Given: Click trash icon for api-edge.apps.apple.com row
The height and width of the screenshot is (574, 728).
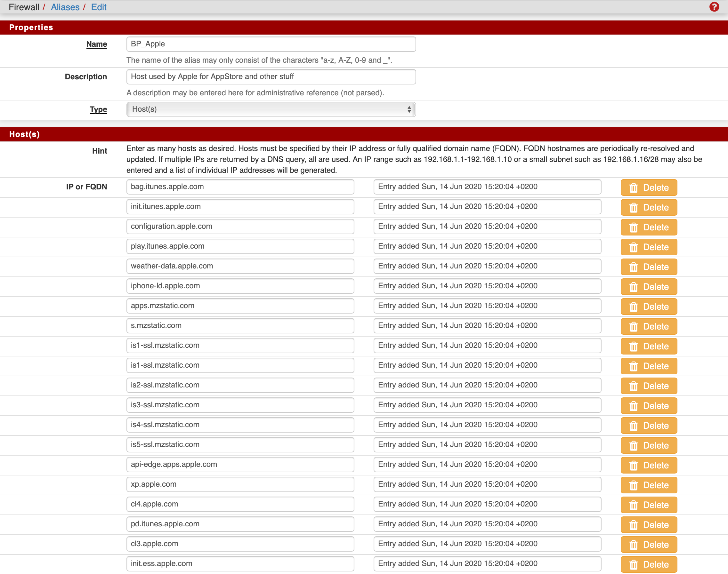Looking at the screenshot, I should click(634, 465).
